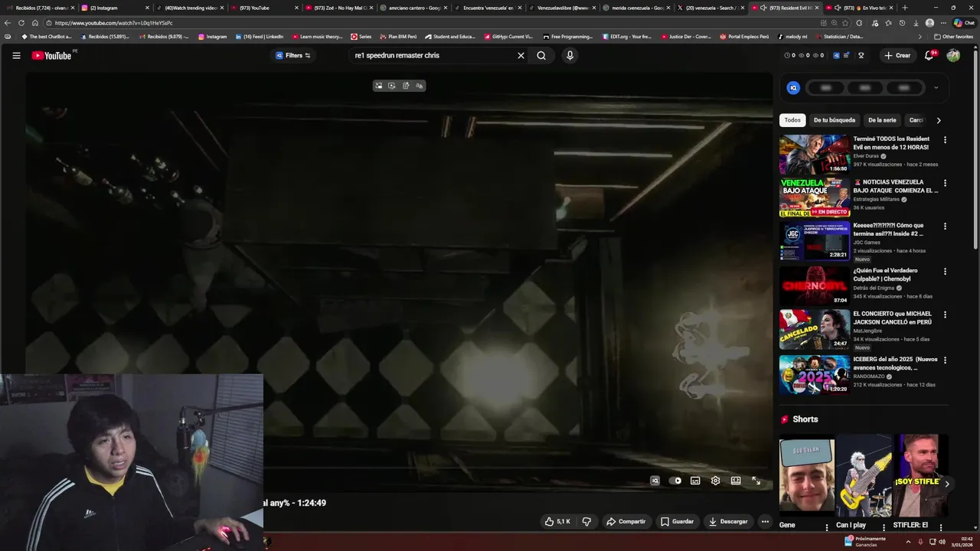
Task: Open options for JGC Games Inside video
Action: (x=945, y=227)
